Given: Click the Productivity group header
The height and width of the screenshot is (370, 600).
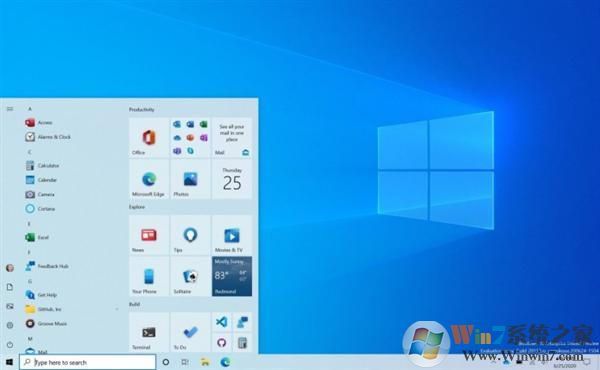Looking at the screenshot, I should coord(142,109).
